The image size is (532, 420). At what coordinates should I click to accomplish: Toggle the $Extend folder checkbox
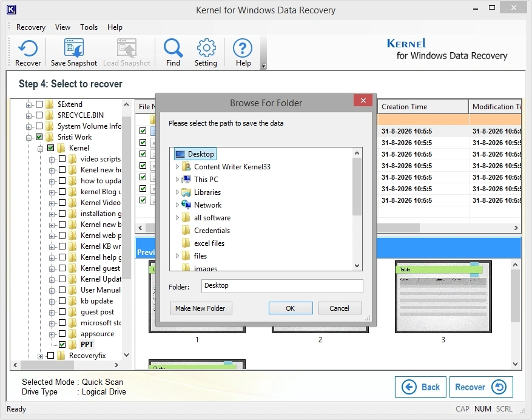[39, 104]
